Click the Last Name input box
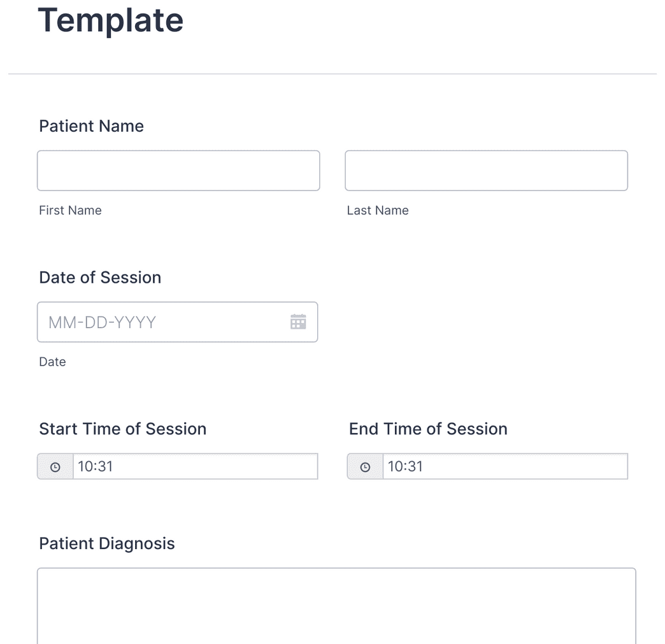 486,170
